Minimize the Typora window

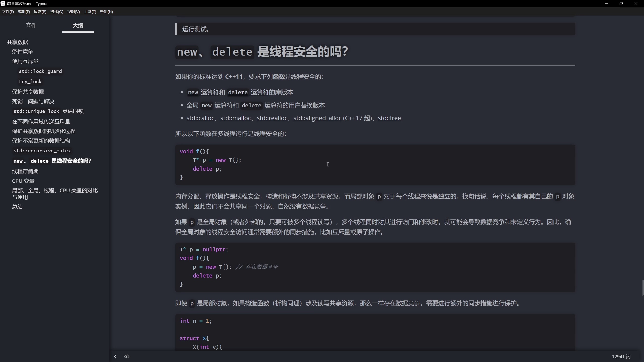point(606,4)
